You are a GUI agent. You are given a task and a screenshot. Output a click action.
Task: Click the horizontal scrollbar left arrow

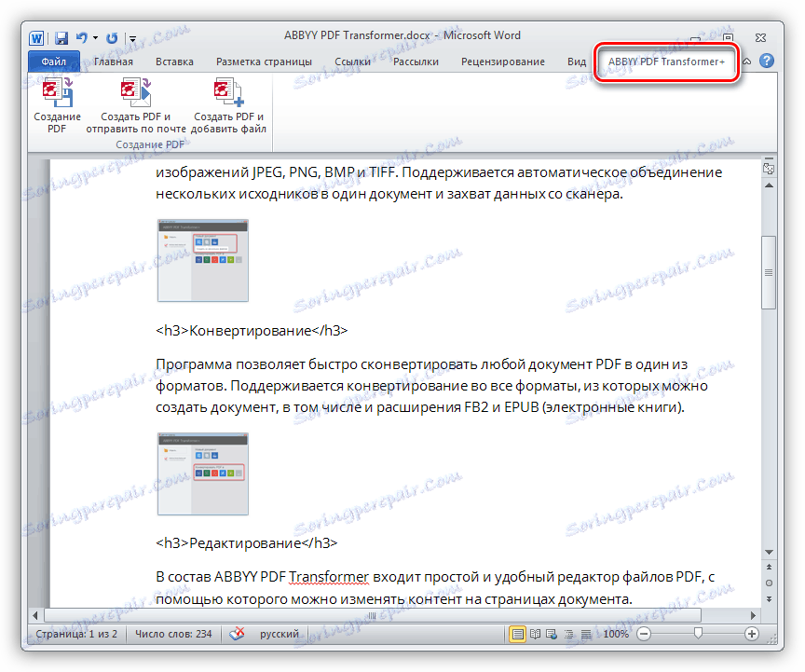(x=34, y=615)
